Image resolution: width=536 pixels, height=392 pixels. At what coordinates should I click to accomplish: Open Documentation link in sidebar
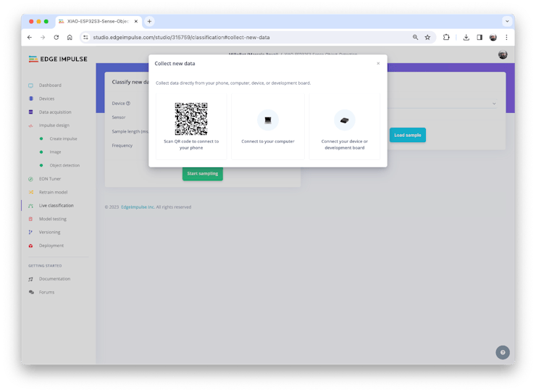click(x=55, y=279)
